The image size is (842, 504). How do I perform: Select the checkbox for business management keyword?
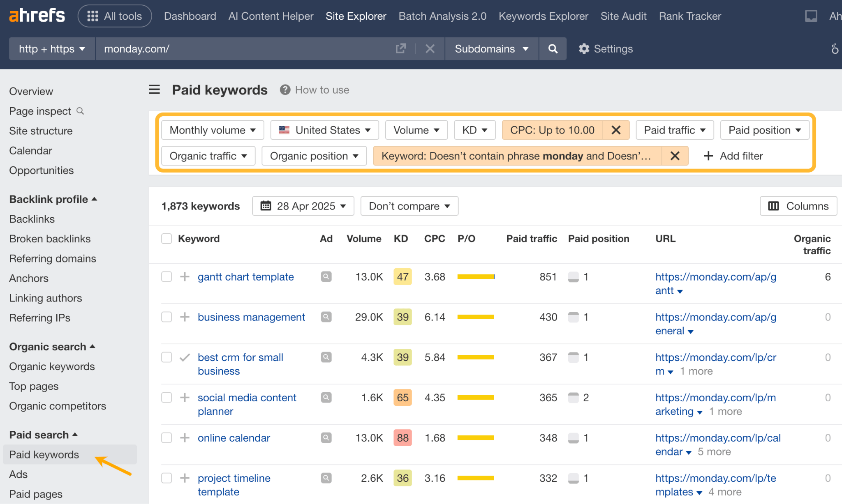[167, 317]
